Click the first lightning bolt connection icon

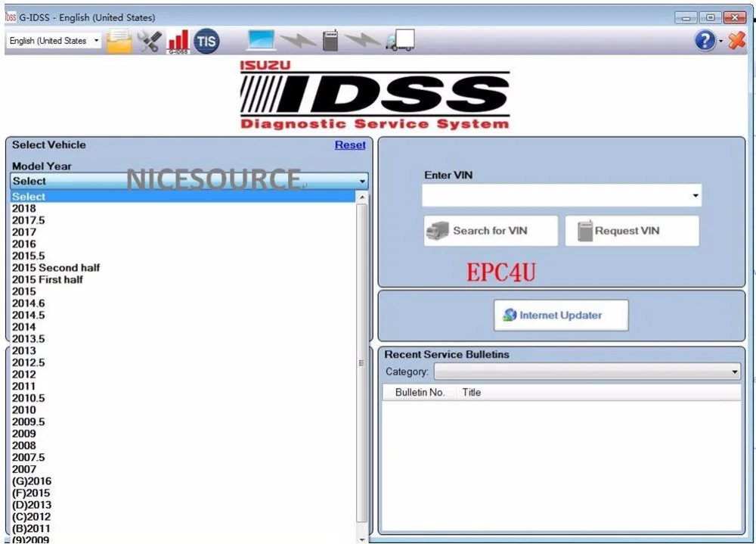pos(298,41)
